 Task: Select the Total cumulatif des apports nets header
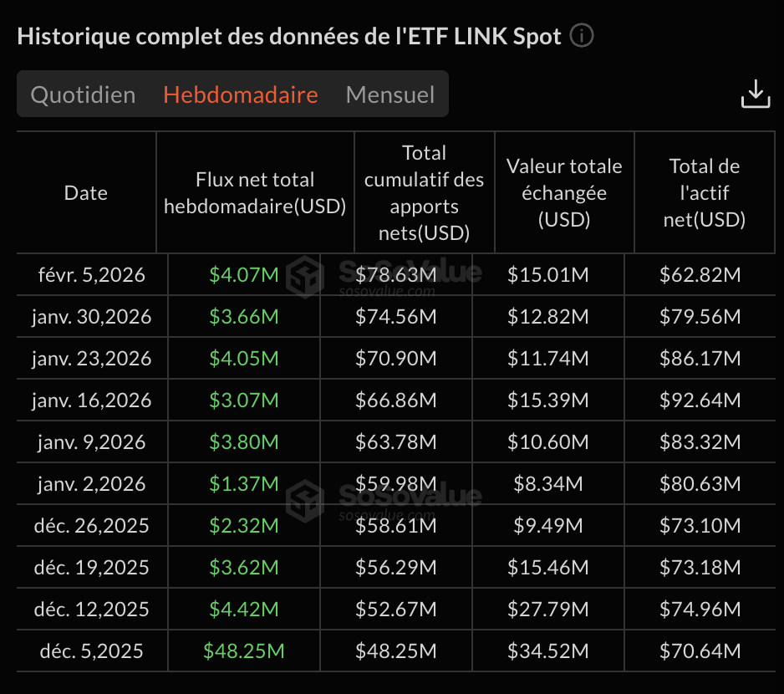click(424, 192)
